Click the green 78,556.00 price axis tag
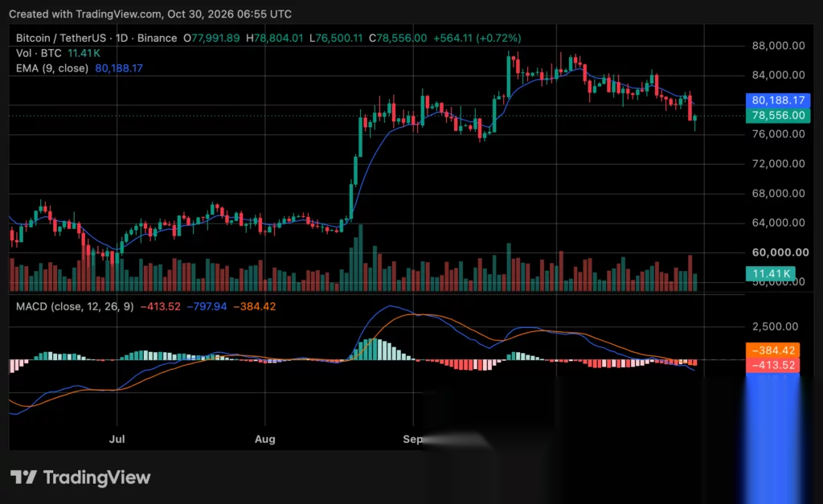The width and height of the screenshot is (823, 504). click(778, 116)
